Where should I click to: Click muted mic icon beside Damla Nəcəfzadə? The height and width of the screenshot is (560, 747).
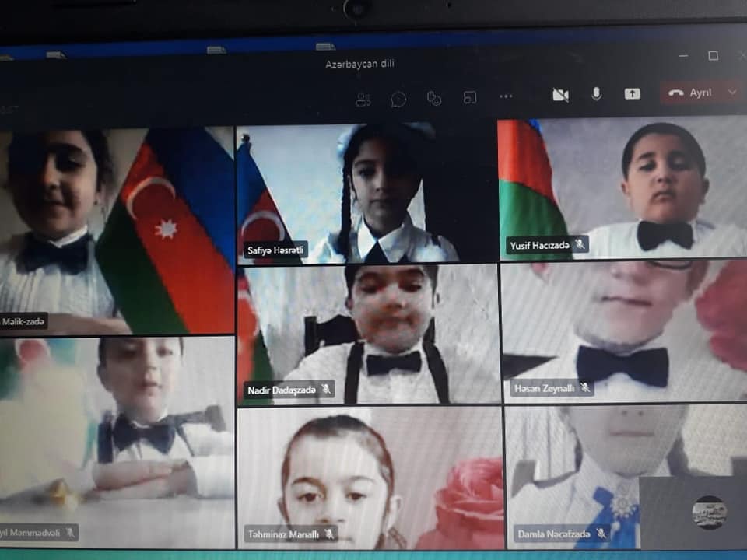click(x=601, y=534)
